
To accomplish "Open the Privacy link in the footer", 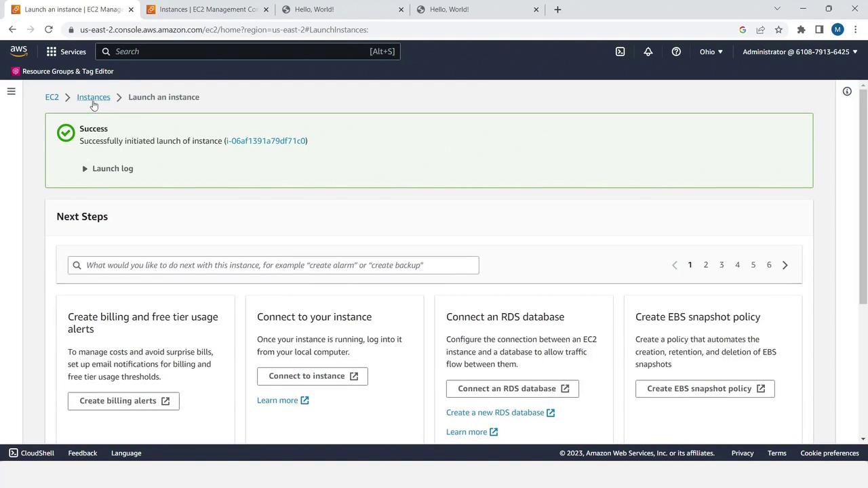I will pos(743,453).
